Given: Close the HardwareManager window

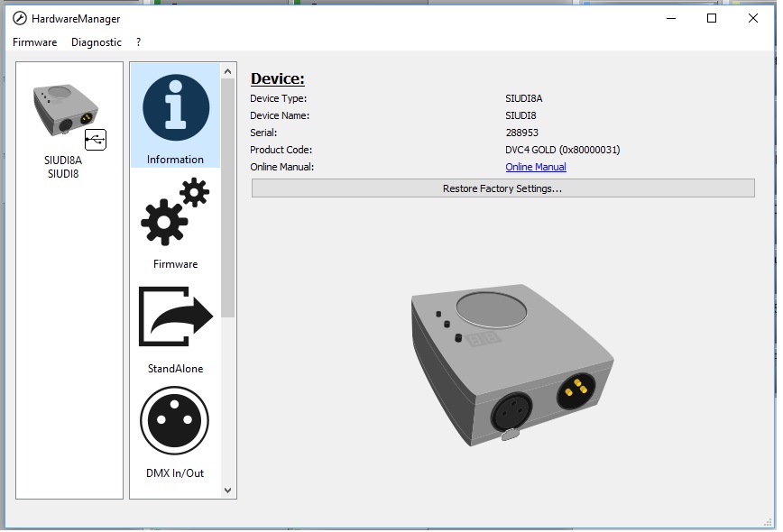Looking at the screenshot, I should pos(753,18).
